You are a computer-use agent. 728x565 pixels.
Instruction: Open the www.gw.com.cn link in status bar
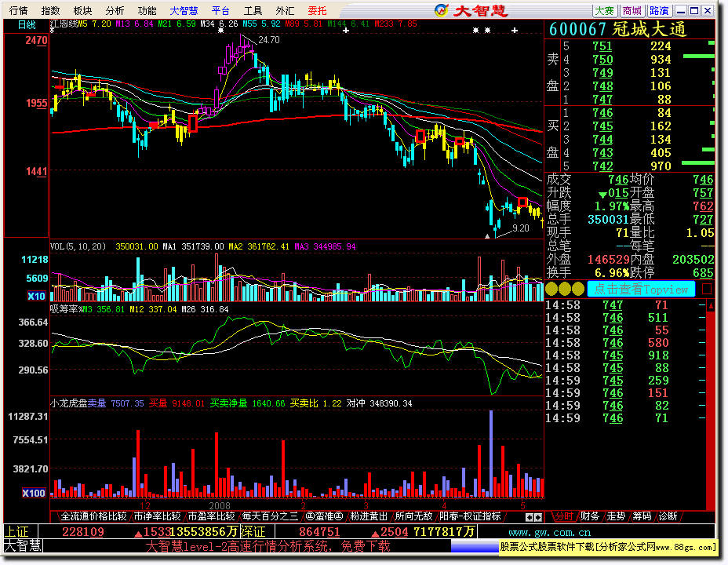(x=549, y=532)
